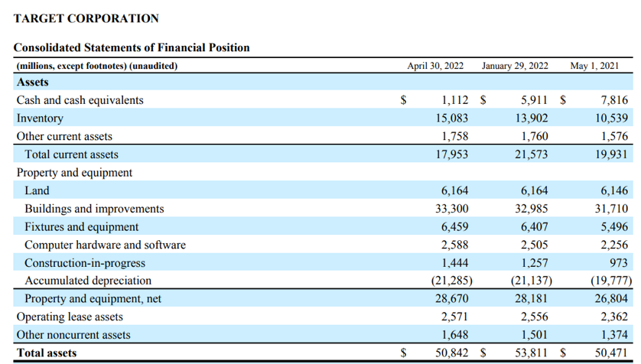Viewport: 641px width, 364px height.
Task: Select the Other current assets label
Action: 64,136
